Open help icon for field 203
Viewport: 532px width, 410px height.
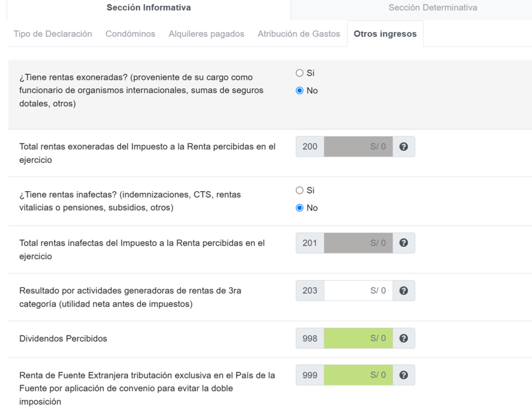[403, 290]
